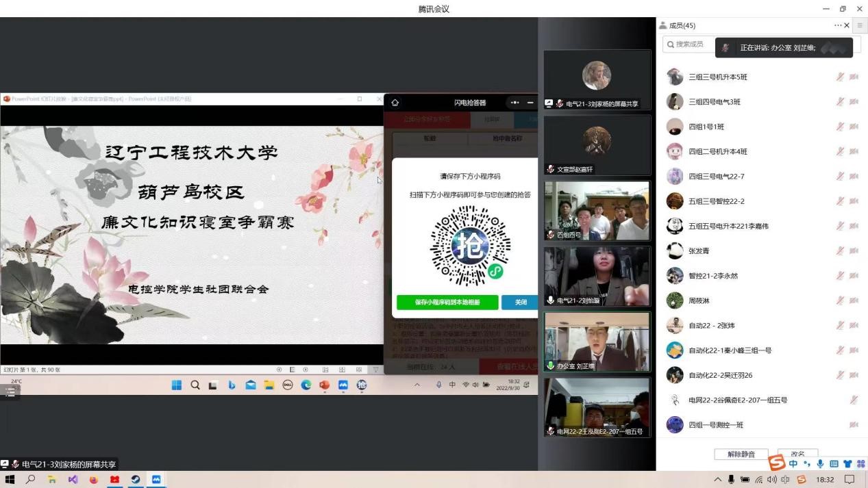The width and height of the screenshot is (868, 488).
Task: Toggle the microphone icon for 三组三号机升本5班
Action: (x=840, y=77)
